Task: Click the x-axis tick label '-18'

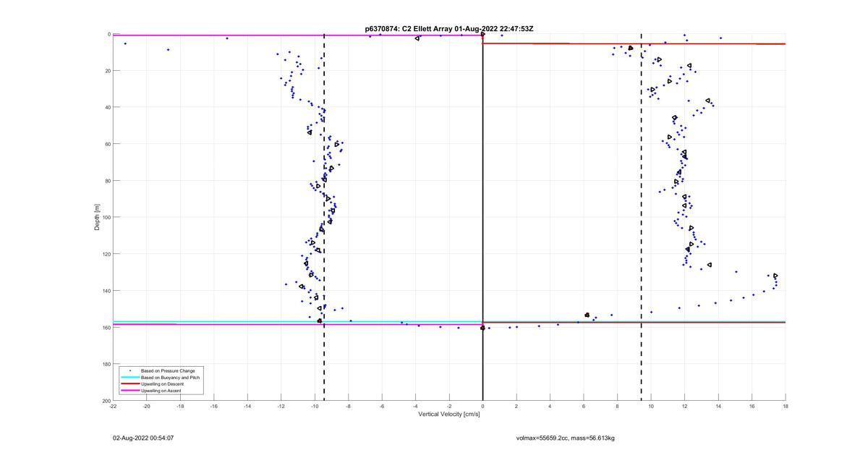Action: click(x=180, y=407)
